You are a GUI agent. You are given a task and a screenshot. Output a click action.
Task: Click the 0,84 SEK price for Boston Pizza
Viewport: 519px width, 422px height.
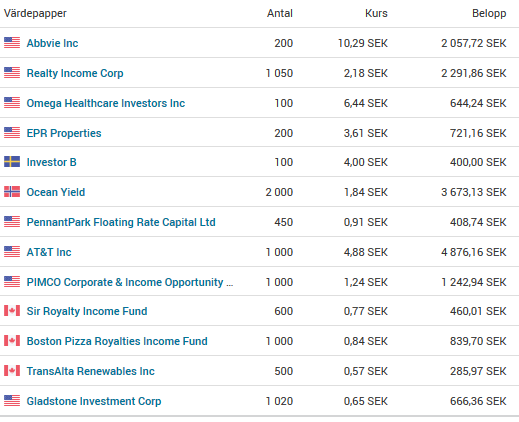(366, 341)
